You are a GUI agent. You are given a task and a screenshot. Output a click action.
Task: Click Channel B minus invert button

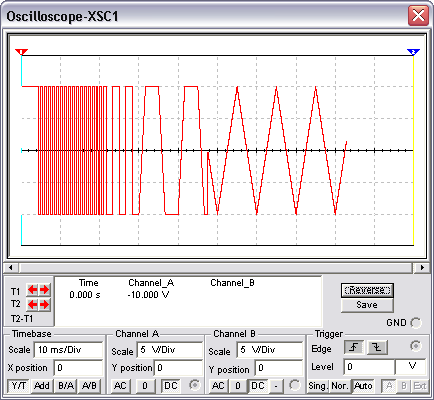276,386
